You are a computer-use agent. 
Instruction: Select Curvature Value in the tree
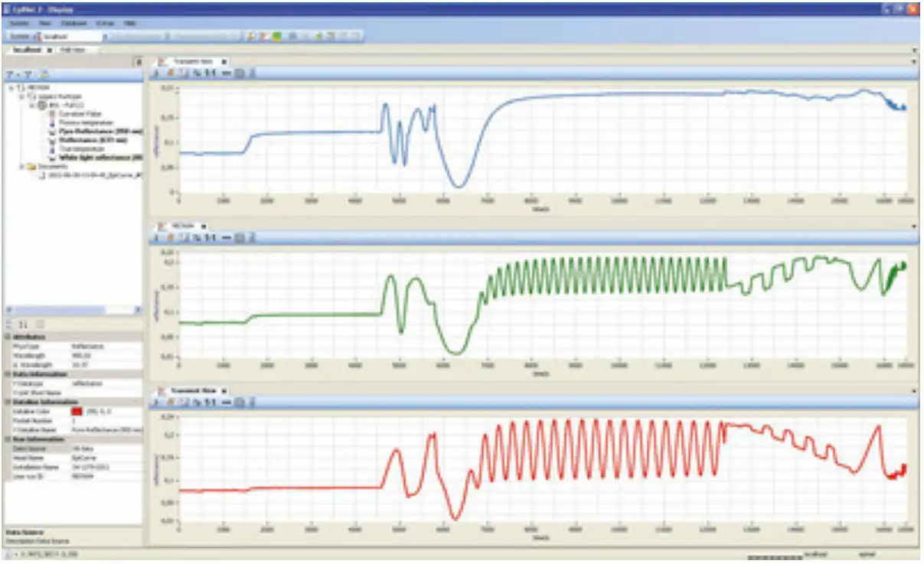81,113
